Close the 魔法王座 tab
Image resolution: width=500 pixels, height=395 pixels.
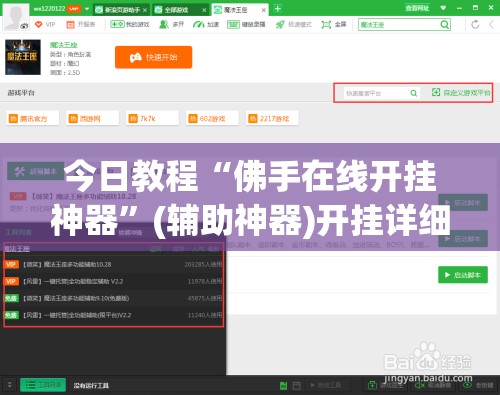point(263,10)
